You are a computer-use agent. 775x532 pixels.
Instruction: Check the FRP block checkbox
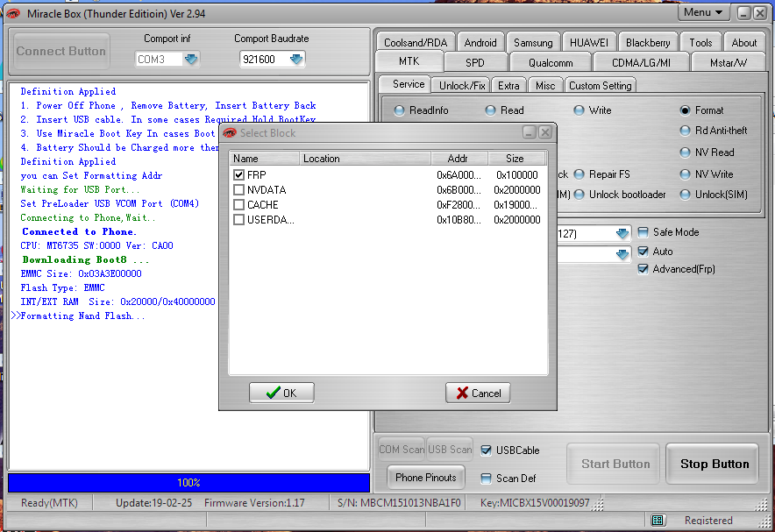click(238, 175)
